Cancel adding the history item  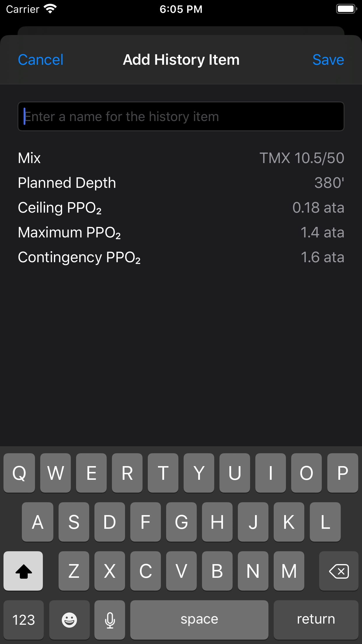tap(41, 60)
